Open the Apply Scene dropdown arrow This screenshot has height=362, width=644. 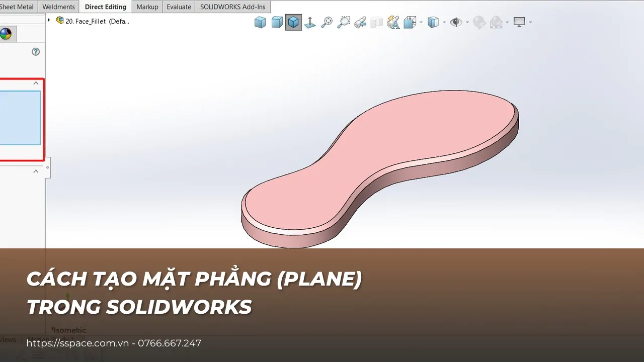click(x=507, y=22)
